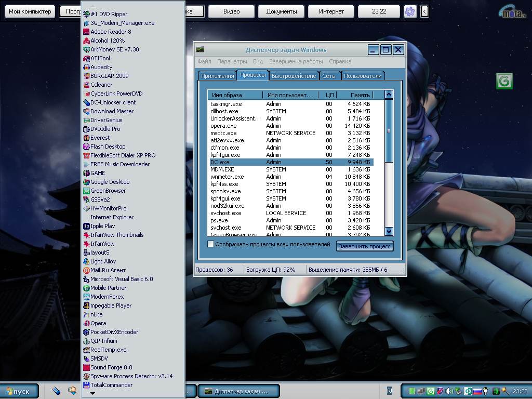Open IrfanView Thumbnails
The height and width of the screenshot is (399, 532).
(113, 235)
